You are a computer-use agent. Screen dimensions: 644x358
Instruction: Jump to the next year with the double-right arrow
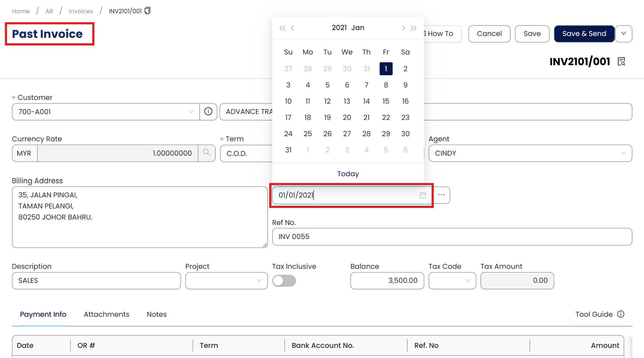point(414,28)
